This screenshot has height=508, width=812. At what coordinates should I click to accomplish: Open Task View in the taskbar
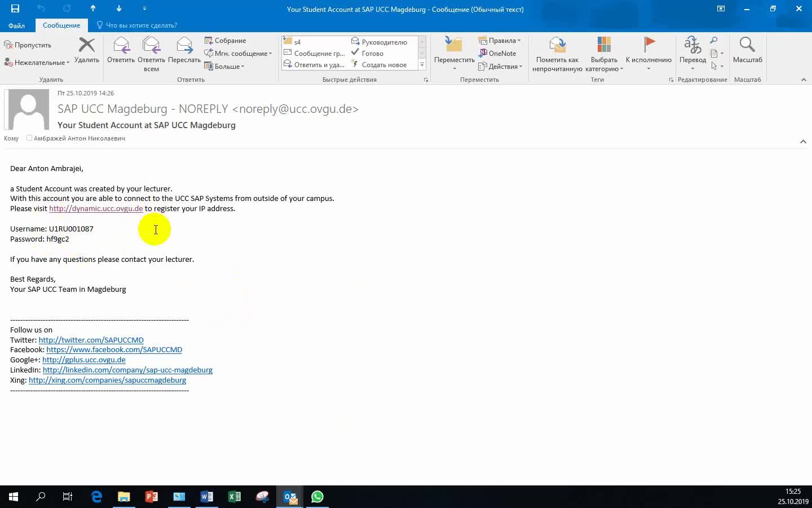coord(68,497)
